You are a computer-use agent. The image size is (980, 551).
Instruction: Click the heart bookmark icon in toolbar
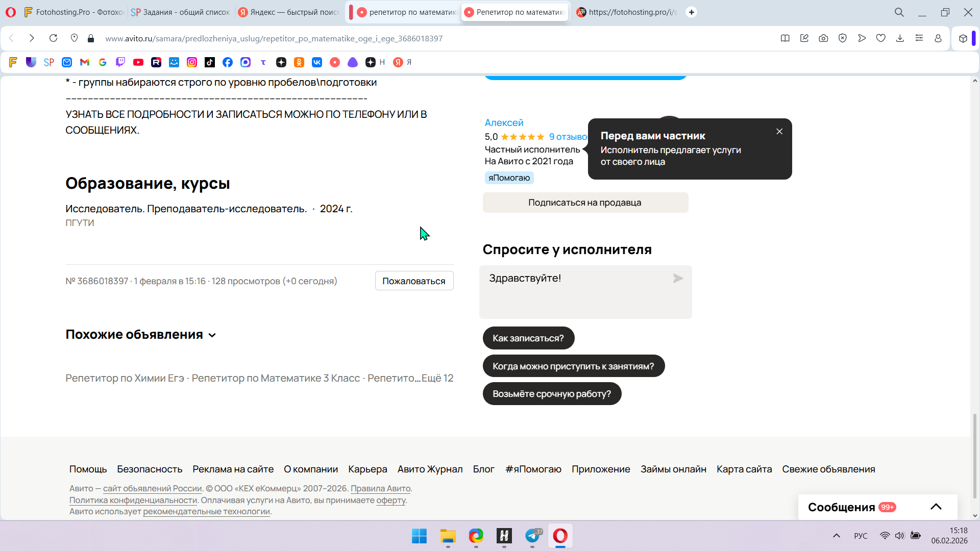pos(881,38)
